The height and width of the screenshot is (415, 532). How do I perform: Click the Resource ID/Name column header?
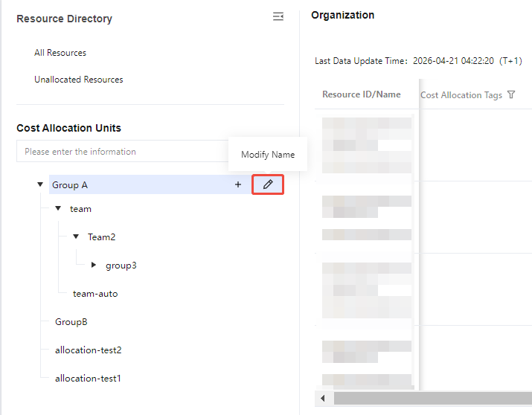(x=362, y=94)
